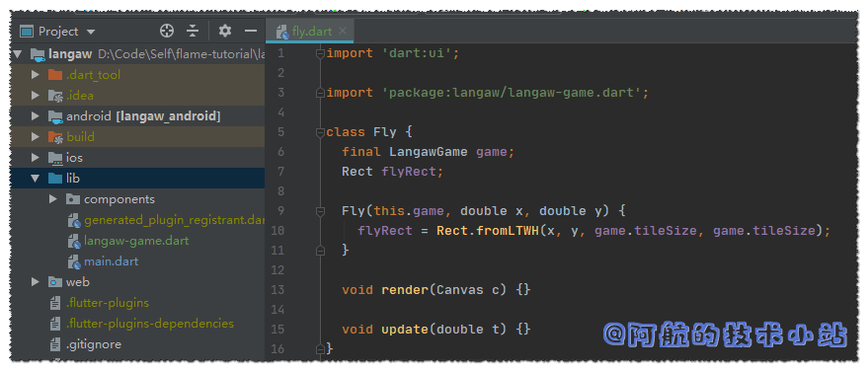This screenshot has width=868, height=371.
Task: Click 'LangawGame' type in line 6
Action: pos(429,152)
